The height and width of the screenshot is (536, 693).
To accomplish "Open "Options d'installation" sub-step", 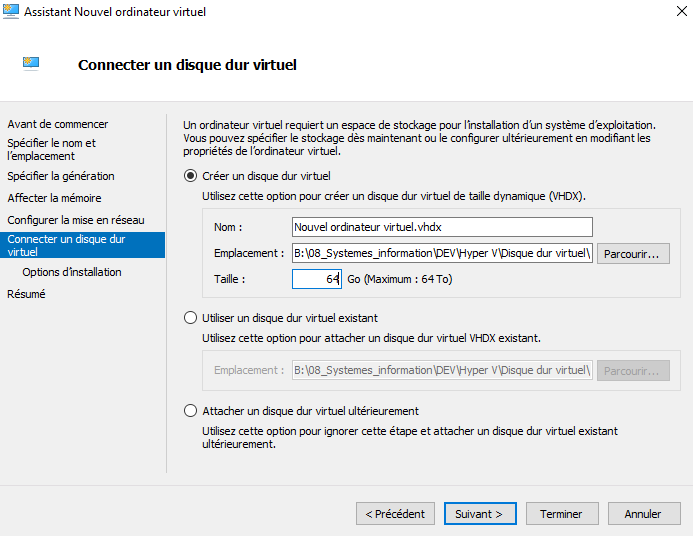I will [72, 272].
